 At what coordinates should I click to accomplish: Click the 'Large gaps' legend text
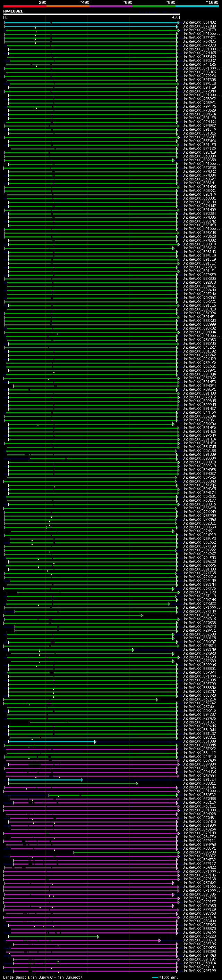pyautogui.click(x=15, y=977)
